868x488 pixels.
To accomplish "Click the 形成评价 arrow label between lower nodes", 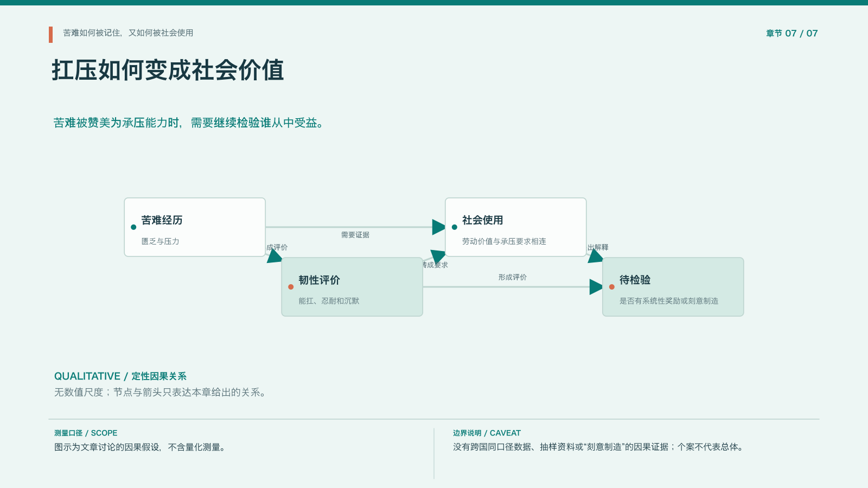I will pos(513,277).
